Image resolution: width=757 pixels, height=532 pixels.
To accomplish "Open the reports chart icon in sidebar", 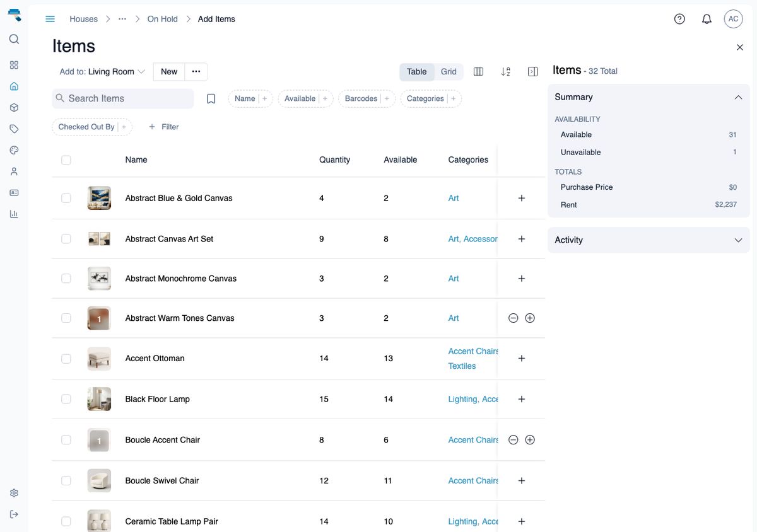I will click(x=14, y=214).
